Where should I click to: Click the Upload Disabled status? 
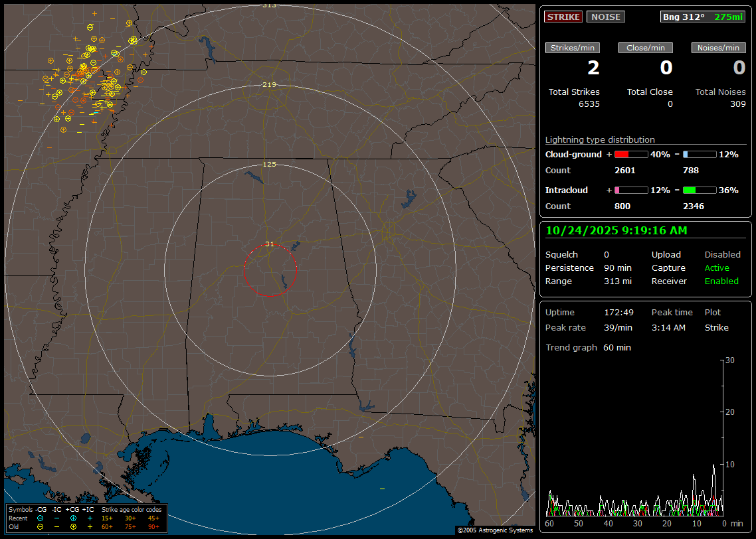(722, 255)
